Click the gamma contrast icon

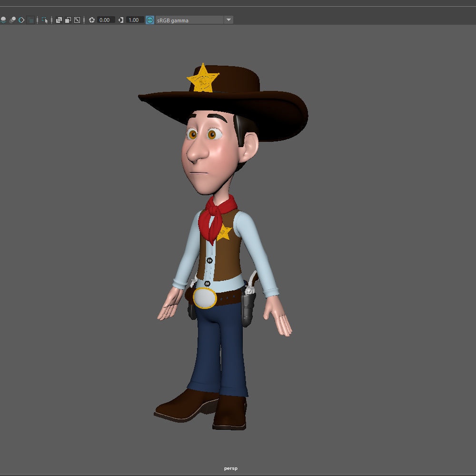tap(121, 20)
